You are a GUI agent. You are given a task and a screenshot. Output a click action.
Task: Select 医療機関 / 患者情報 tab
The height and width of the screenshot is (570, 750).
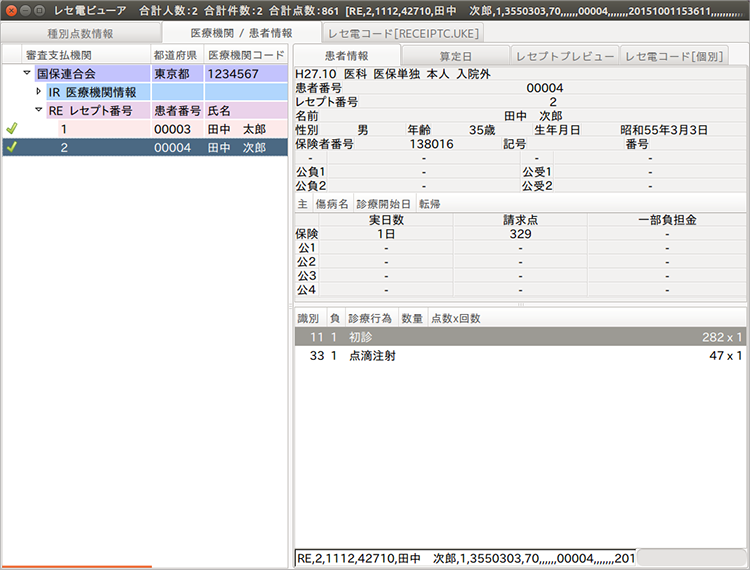242,33
